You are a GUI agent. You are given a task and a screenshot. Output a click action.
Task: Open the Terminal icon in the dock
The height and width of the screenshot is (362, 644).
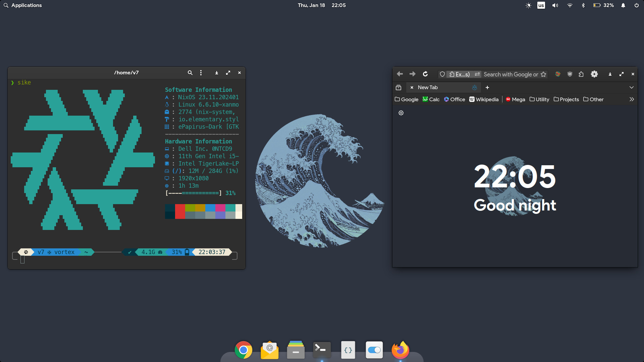(x=322, y=350)
